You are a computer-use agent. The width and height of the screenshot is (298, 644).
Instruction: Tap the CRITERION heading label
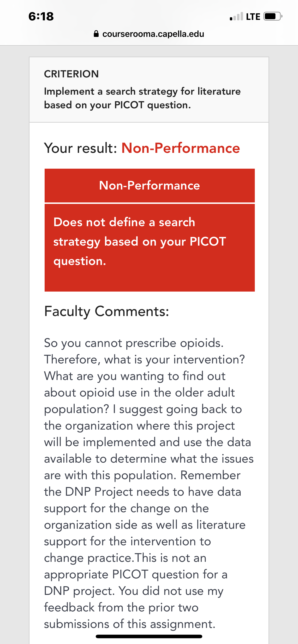pos(71,74)
